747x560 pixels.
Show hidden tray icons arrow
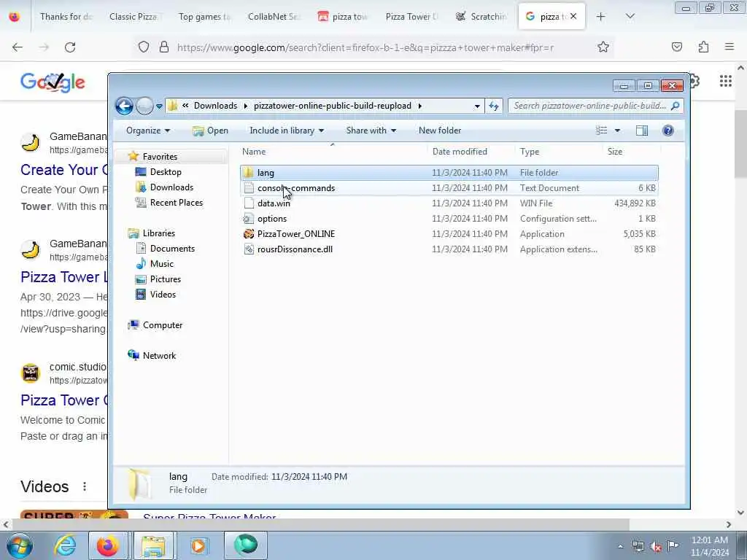pyautogui.click(x=620, y=547)
